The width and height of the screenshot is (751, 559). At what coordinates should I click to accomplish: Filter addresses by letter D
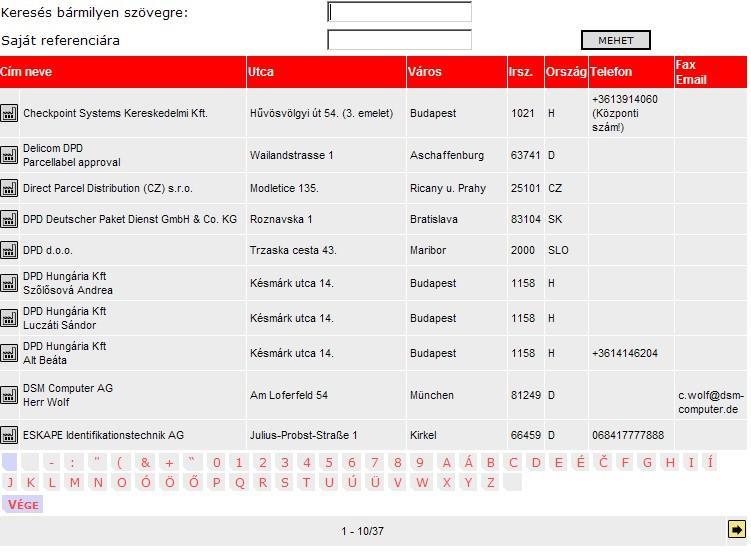536,463
